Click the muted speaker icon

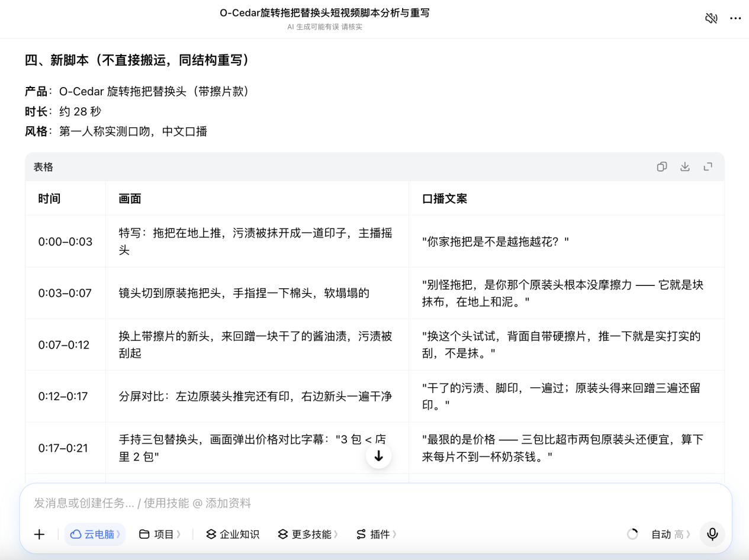click(x=711, y=18)
